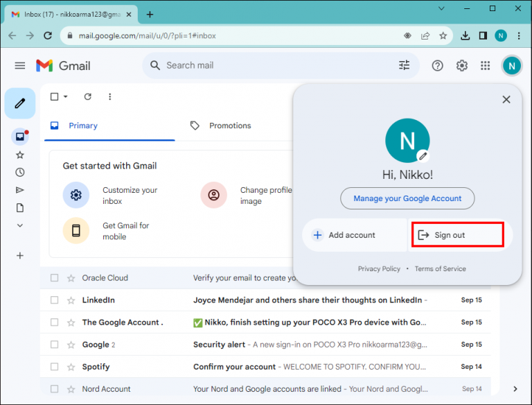Open the Chrome menu three dots
The image size is (532, 405).
(519, 35)
